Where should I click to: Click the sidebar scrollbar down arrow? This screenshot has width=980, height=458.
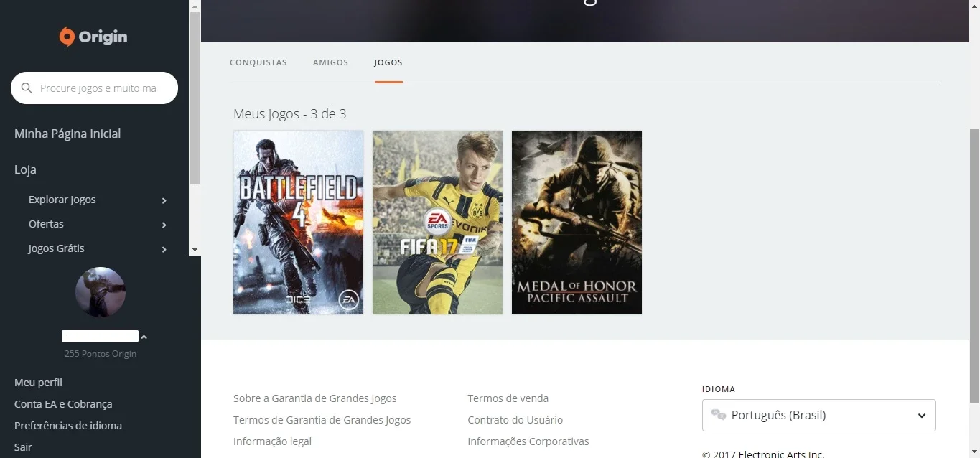[195, 250]
